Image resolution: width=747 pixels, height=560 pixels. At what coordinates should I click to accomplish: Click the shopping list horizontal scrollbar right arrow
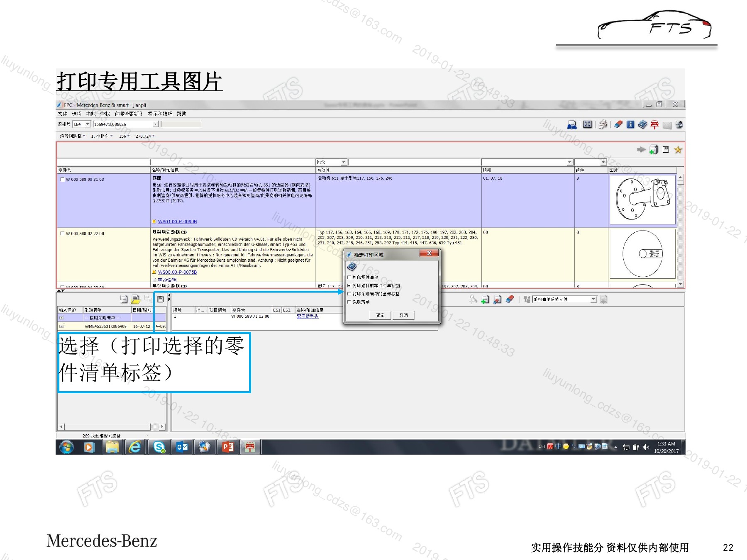[162, 426]
